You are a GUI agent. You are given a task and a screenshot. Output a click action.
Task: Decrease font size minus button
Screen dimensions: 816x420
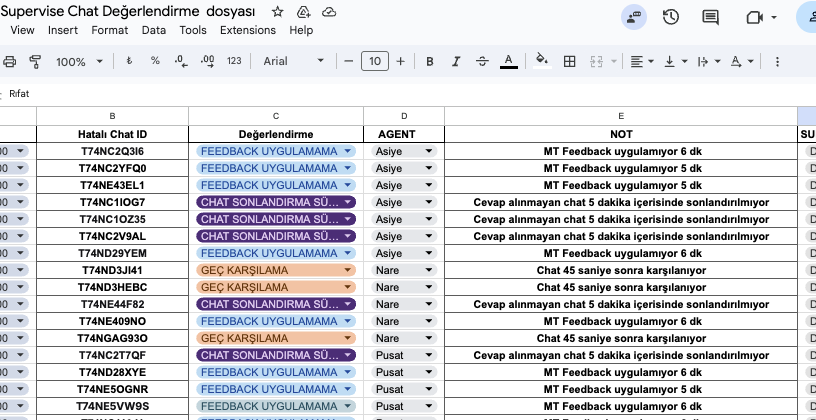click(x=349, y=61)
